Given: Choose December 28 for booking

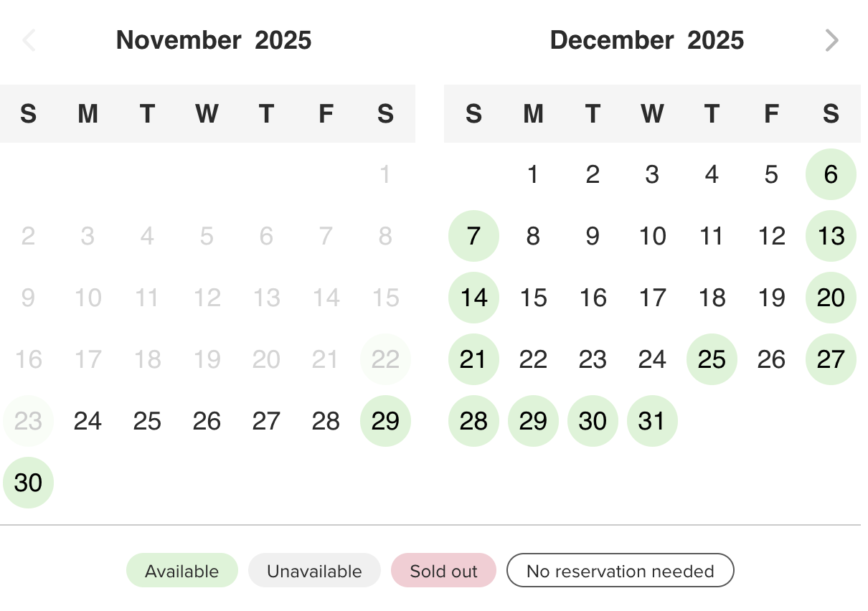Looking at the screenshot, I should pos(473,421).
